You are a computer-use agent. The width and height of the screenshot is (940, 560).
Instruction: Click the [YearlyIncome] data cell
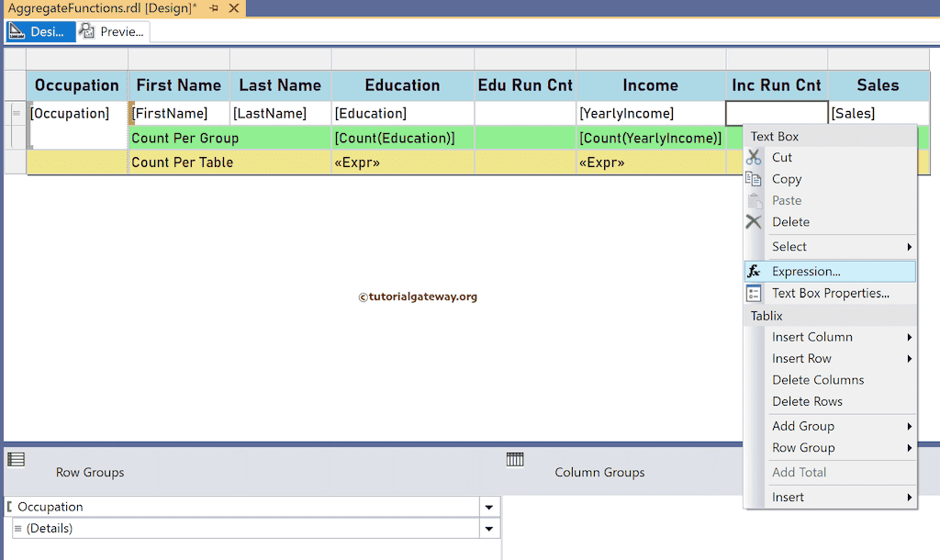click(x=651, y=113)
